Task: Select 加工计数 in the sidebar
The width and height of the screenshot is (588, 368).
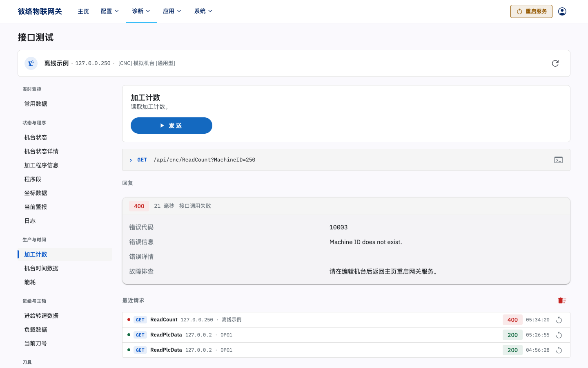Action: pyautogui.click(x=65, y=254)
